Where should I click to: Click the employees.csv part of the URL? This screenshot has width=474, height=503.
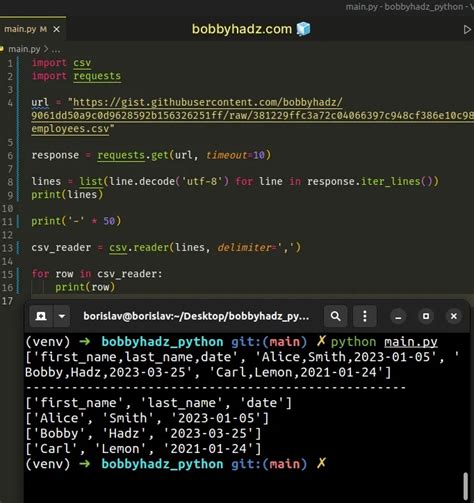tap(70, 129)
